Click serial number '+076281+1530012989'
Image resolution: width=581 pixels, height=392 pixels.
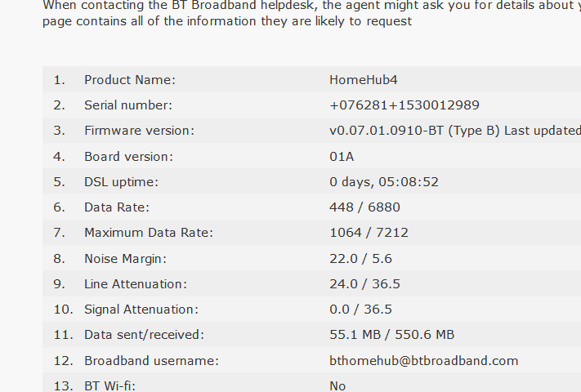pos(404,105)
